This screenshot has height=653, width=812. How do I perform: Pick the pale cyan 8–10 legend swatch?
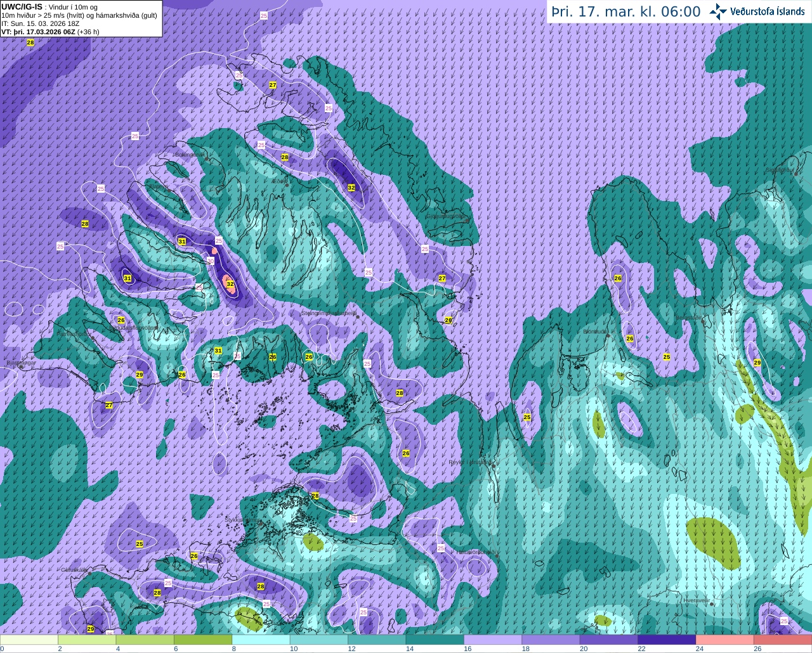click(261, 640)
